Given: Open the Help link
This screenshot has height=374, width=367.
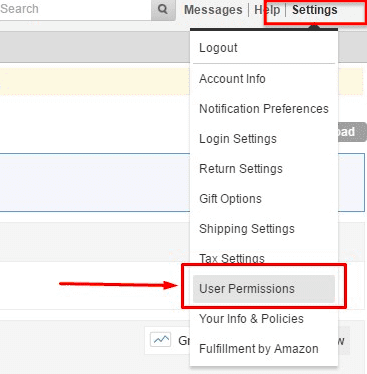Looking at the screenshot, I should [x=267, y=10].
